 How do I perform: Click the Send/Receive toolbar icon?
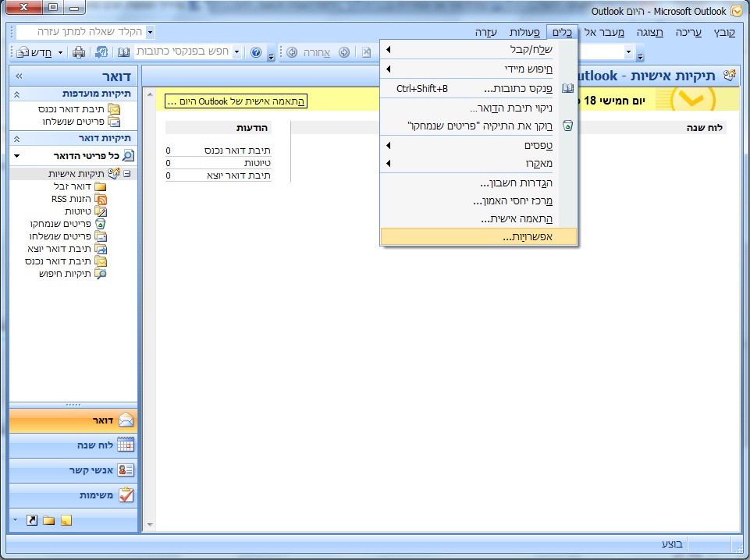coord(101,52)
